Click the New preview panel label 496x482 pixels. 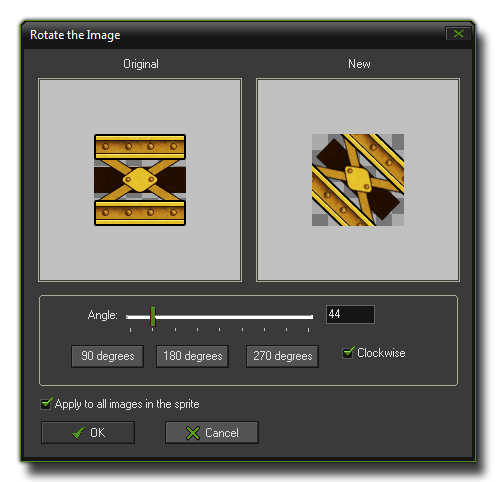[x=359, y=64]
